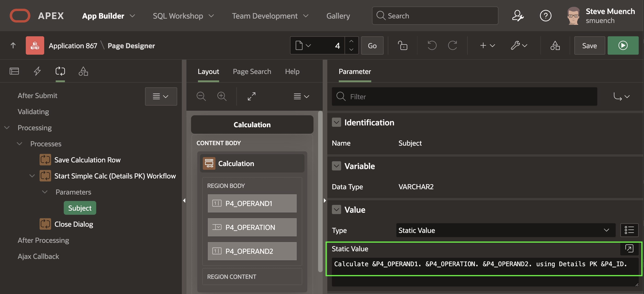
Task: Open the Type Static Value dropdown
Action: [x=505, y=230]
